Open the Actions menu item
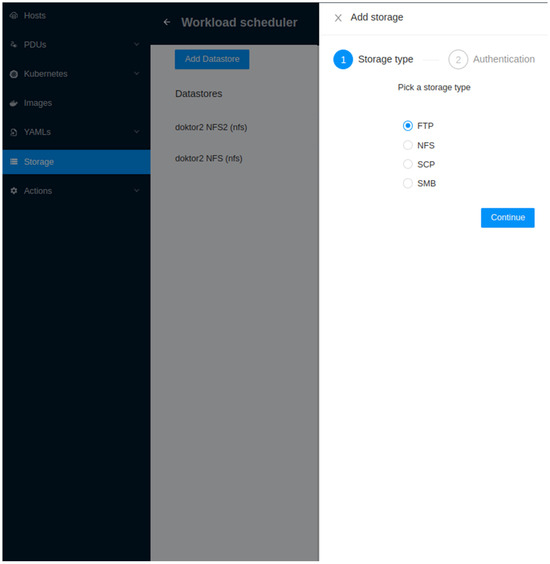Screen dimensions: 550x564 click(x=76, y=191)
